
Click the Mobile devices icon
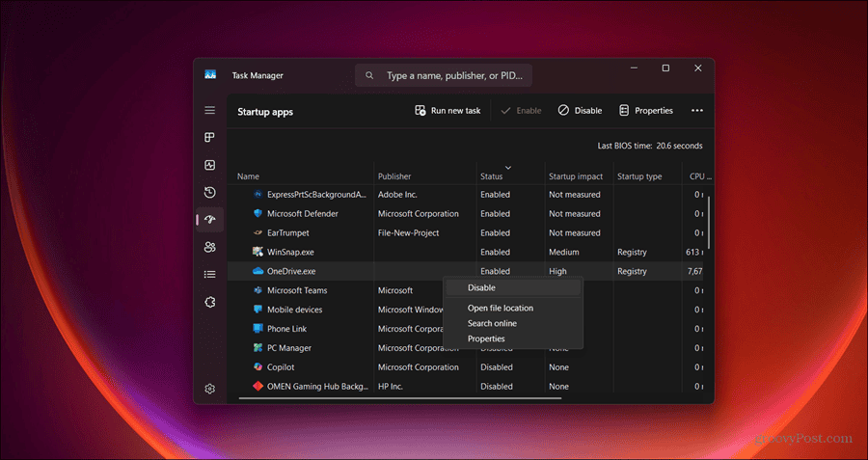tap(258, 310)
